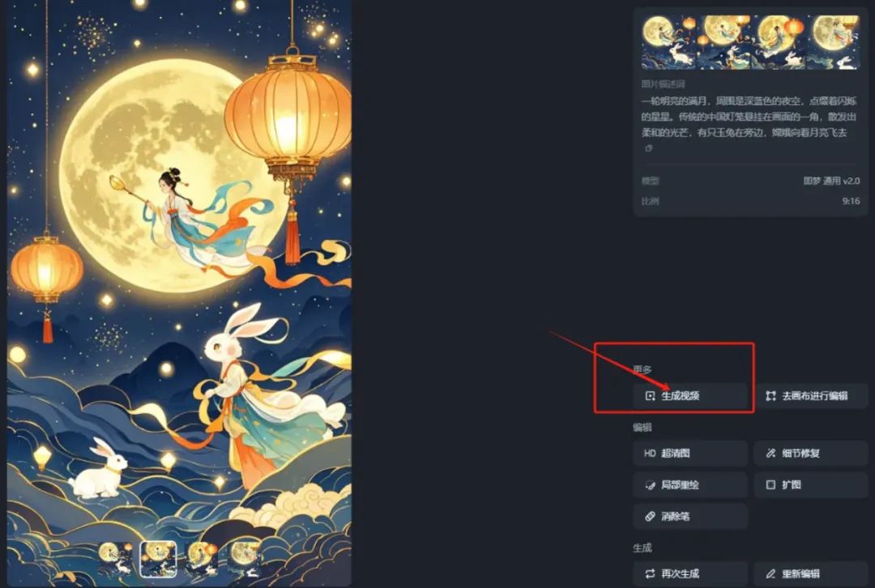Select third thumbnail in top results strip

[778, 42]
